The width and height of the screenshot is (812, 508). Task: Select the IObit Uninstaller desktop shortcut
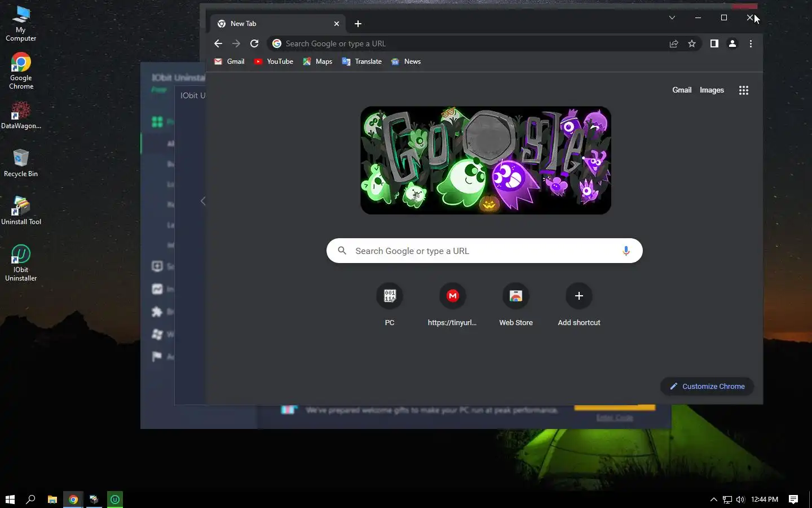pos(21,263)
